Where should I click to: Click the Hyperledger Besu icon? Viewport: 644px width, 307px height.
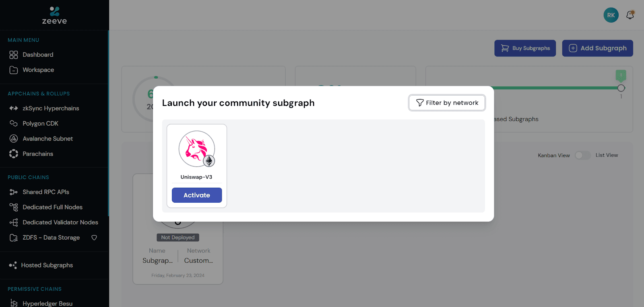coord(14,303)
